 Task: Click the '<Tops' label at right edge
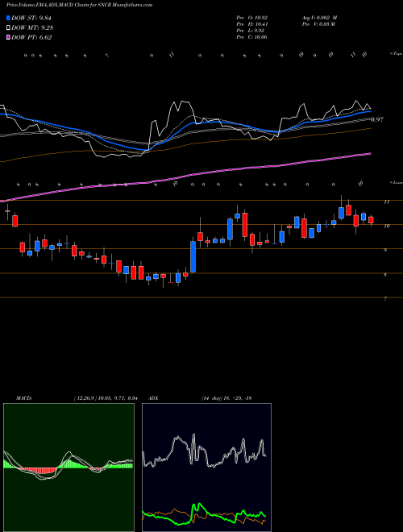396,54
